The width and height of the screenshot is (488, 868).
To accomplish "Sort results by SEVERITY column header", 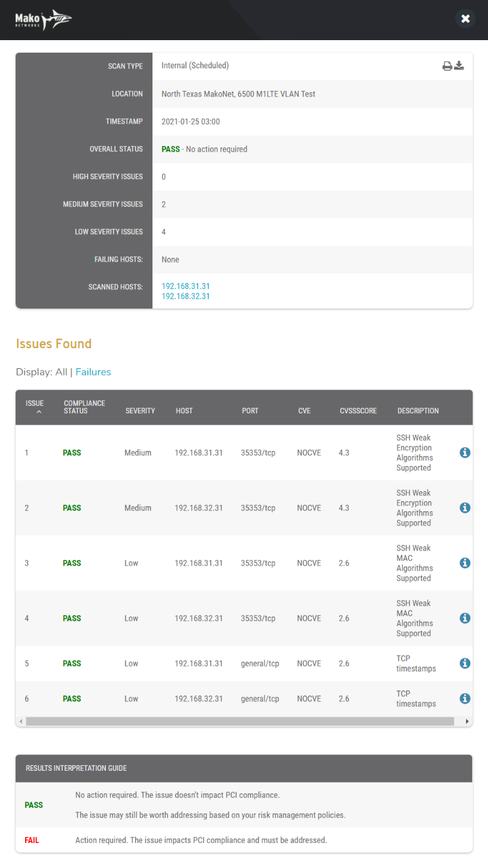I will click(140, 410).
